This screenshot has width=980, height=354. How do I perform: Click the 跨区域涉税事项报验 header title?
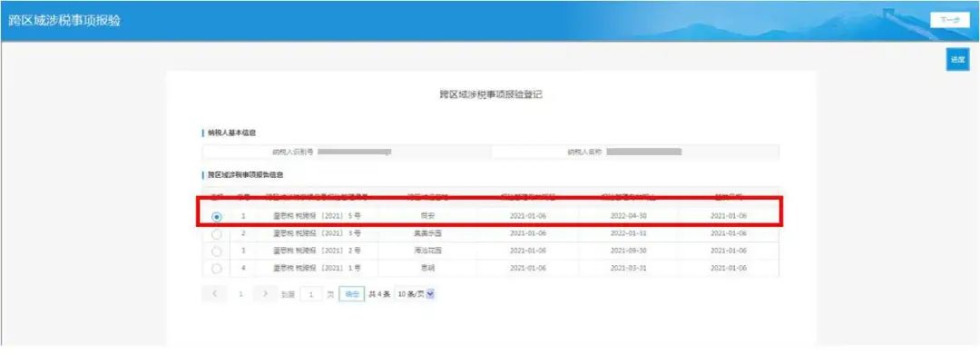64,20
